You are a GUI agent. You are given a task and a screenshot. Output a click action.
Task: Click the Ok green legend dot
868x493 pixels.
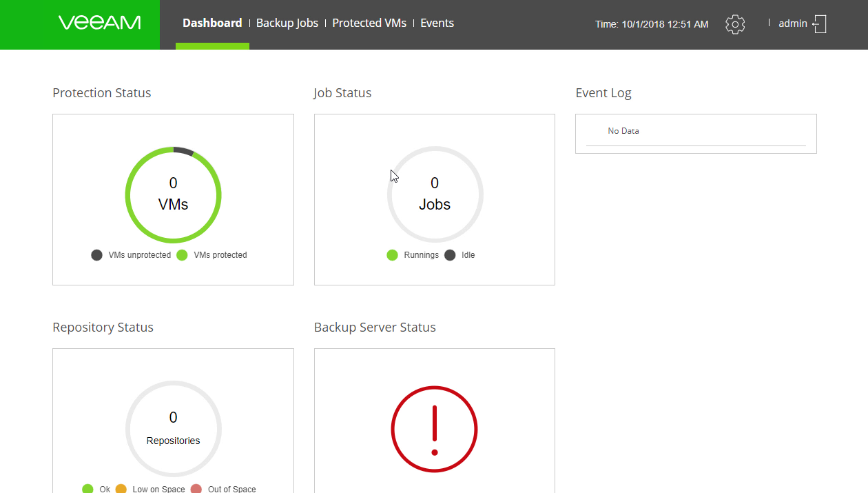coord(87,489)
